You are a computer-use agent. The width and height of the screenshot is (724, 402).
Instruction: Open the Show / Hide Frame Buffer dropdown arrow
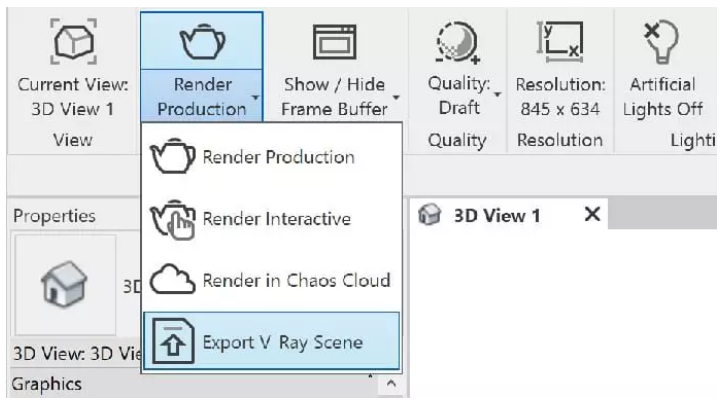pyautogui.click(x=395, y=98)
